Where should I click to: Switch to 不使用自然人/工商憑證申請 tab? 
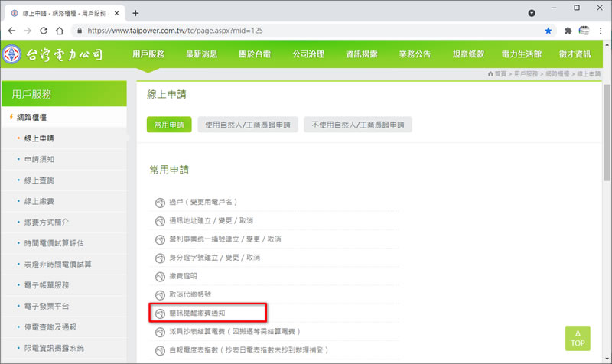(357, 125)
